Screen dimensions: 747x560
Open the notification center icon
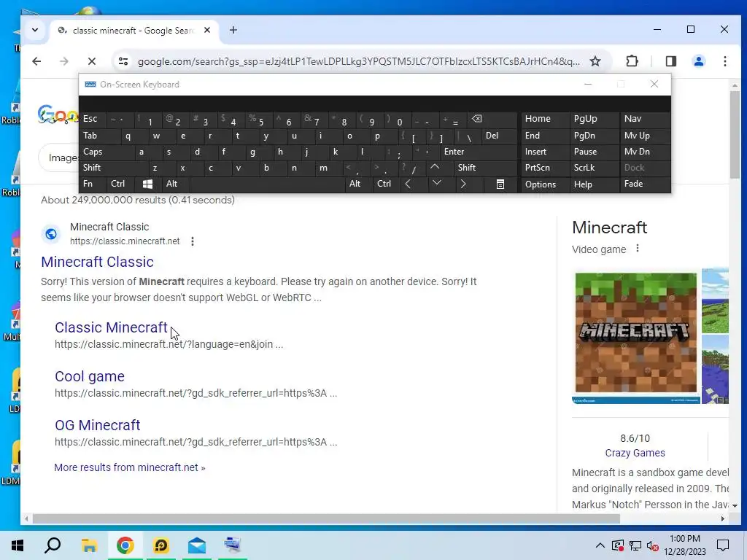tap(723, 545)
